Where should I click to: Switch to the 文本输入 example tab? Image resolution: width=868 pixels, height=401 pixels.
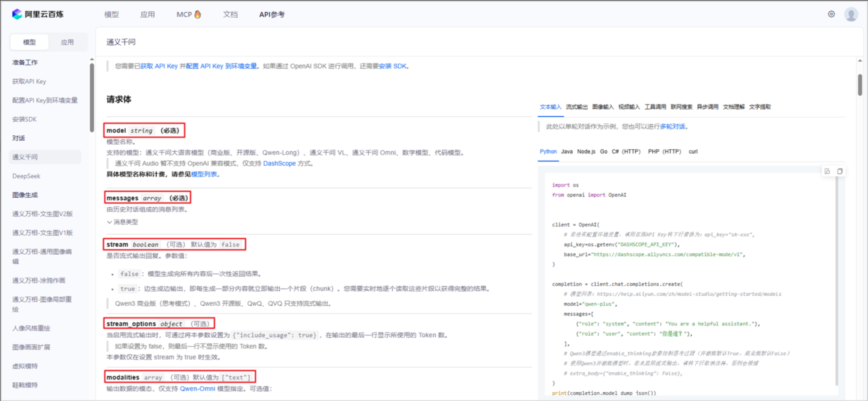tap(550, 107)
